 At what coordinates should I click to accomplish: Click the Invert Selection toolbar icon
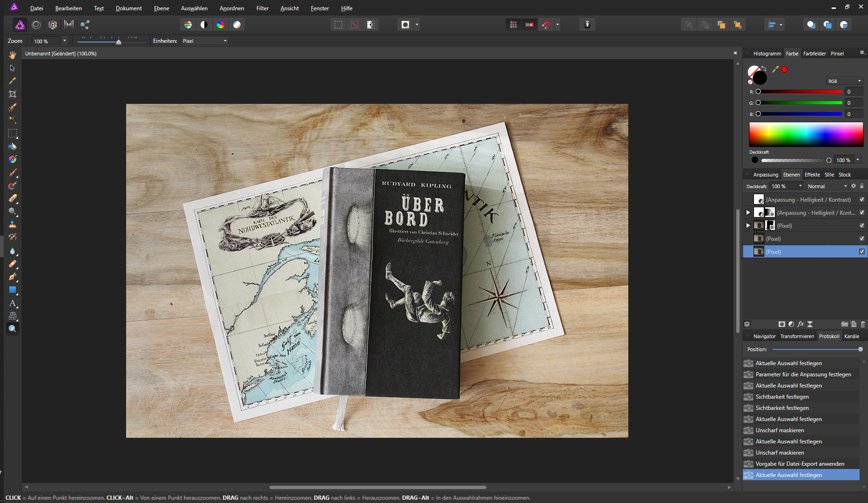371,25
